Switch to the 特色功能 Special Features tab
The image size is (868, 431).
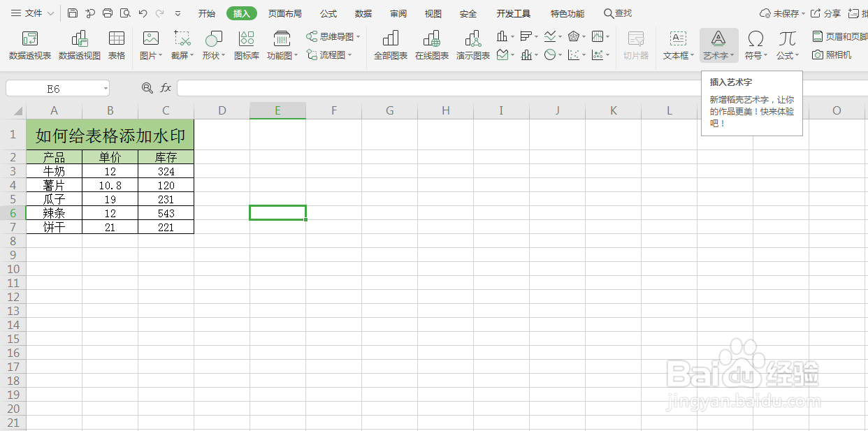tap(567, 13)
